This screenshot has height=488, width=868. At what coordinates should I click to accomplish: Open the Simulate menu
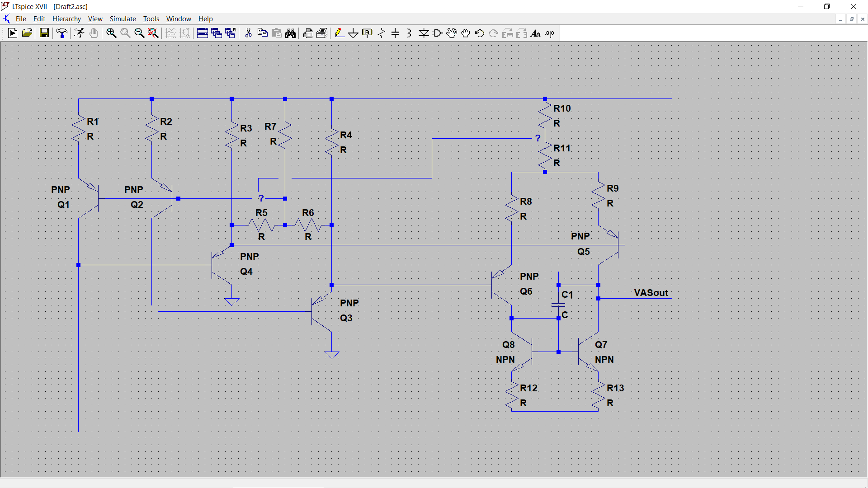pyautogui.click(x=123, y=19)
